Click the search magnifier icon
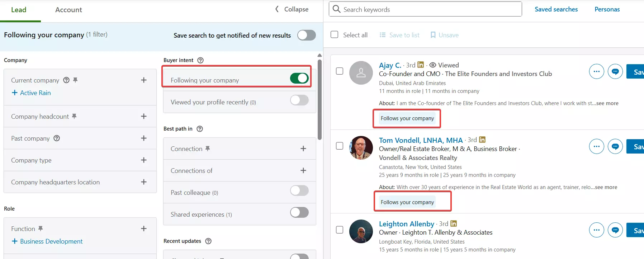 coord(336,9)
